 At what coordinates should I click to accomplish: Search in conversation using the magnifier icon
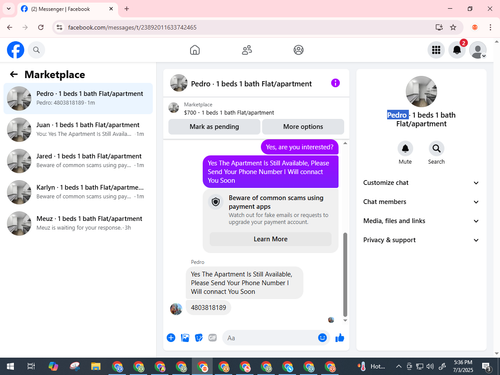tap(436, 148)
